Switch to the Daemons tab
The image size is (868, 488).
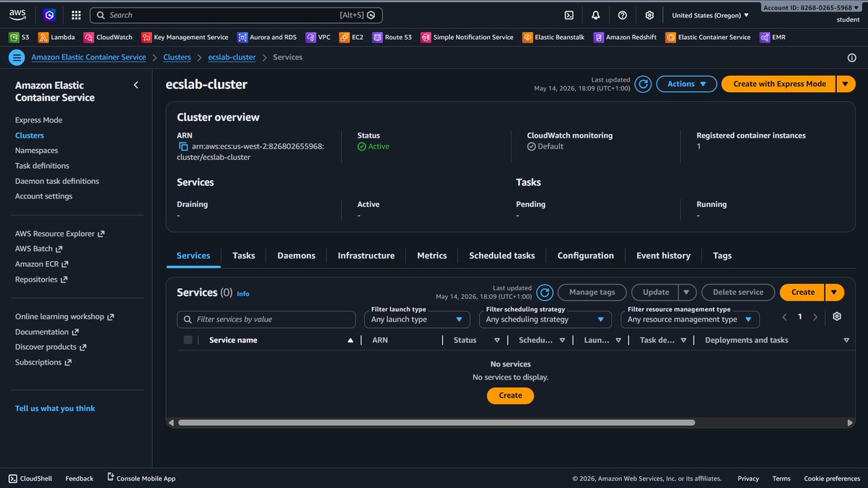point(296,256)
